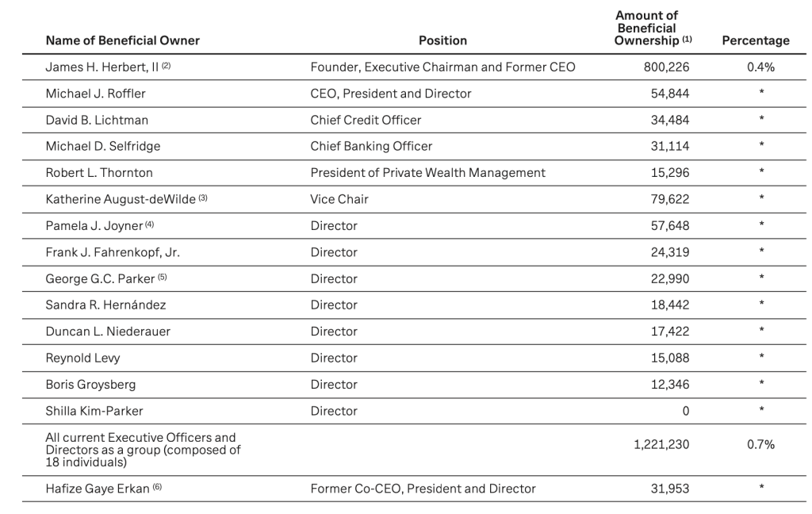Screen dimensions: 812x514
Task: Select Shilla Kim-Parker's name
Action: [94, 411]
